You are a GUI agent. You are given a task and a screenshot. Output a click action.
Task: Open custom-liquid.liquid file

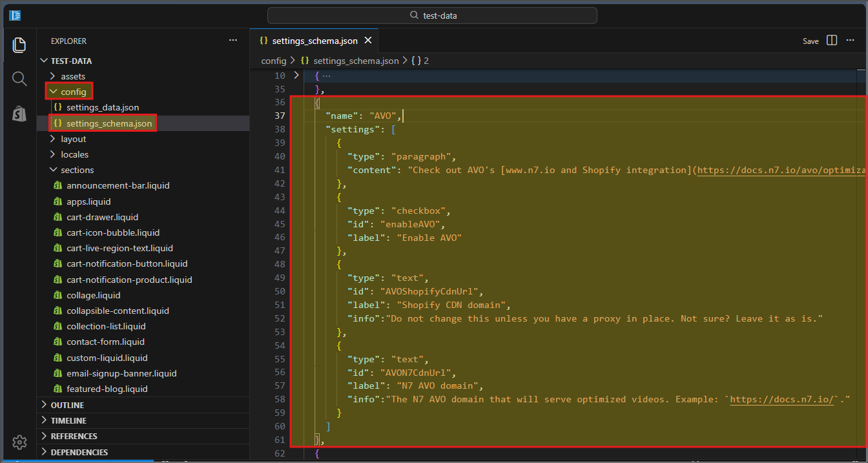143,358
